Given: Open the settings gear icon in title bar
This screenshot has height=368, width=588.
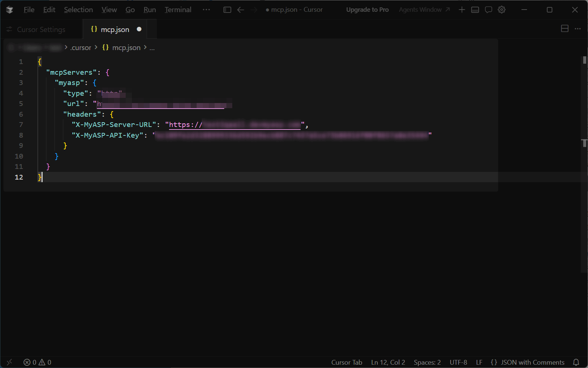Looking at the screenshot, I should click(502, 10).
